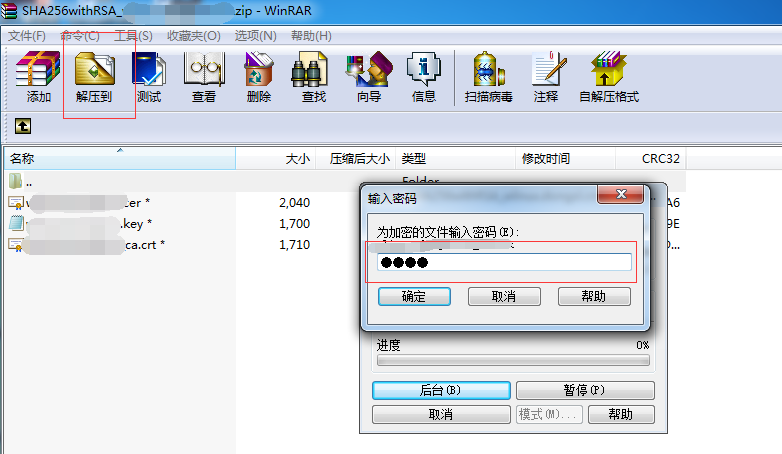782x454 pixels.
Task: Open the Commands (命令) menu
Action: tap(80, 36)
